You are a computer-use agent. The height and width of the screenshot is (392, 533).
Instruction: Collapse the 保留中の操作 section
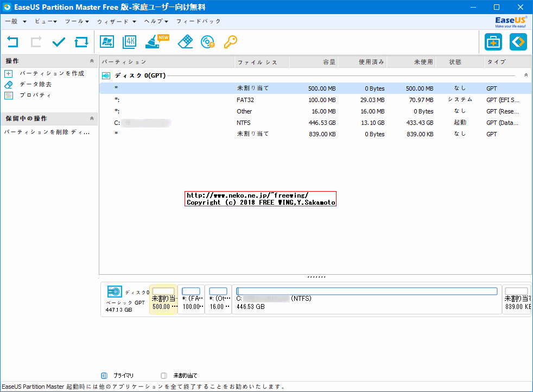click(91, 118)
